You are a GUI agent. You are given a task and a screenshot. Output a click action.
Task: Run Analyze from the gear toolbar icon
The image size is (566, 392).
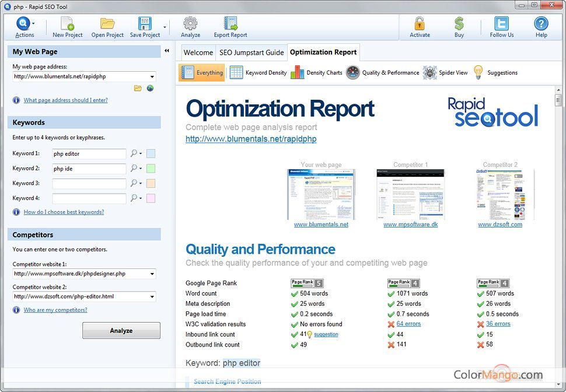click(190, 24)
